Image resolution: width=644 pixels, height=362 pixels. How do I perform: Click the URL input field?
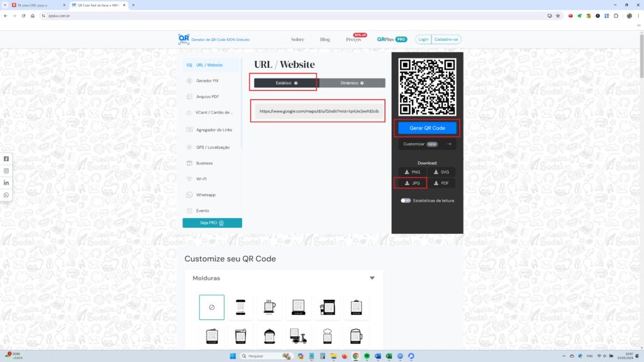click(319, 111)
